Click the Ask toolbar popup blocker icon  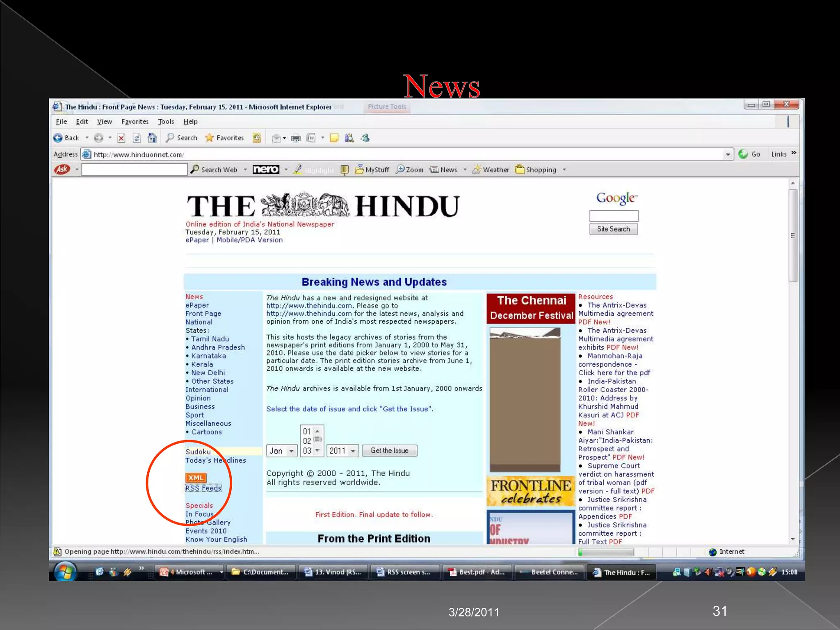point(345,169)
